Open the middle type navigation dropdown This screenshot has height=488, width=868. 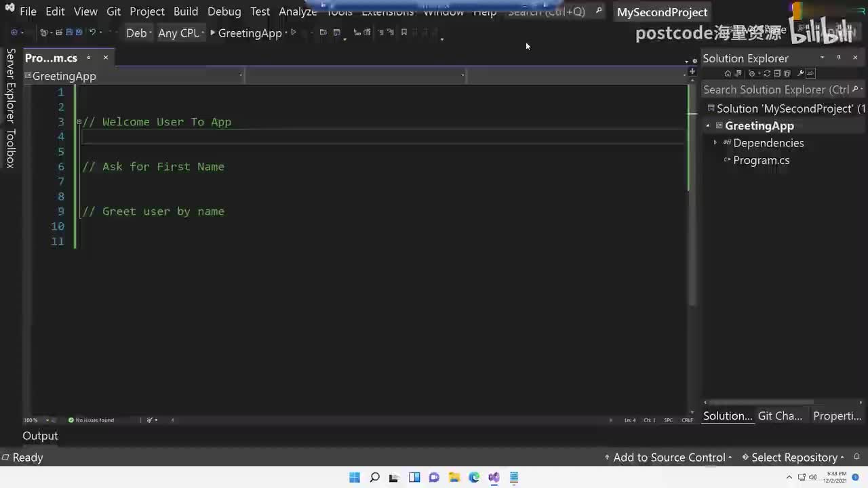(355, 76)
